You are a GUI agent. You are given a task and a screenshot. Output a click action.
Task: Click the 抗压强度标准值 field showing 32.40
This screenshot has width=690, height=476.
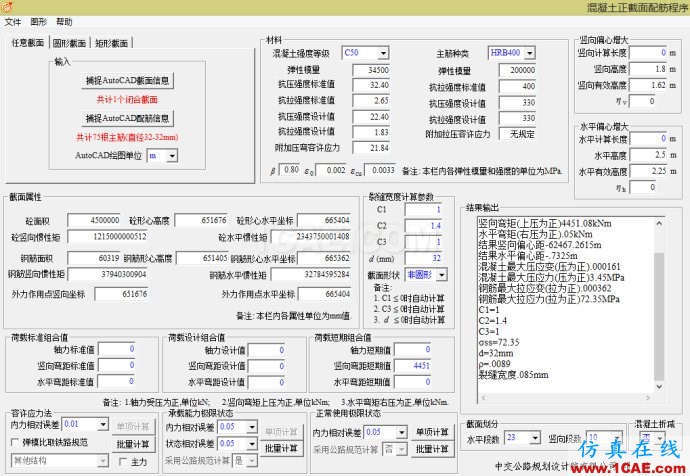coord(372,85)
